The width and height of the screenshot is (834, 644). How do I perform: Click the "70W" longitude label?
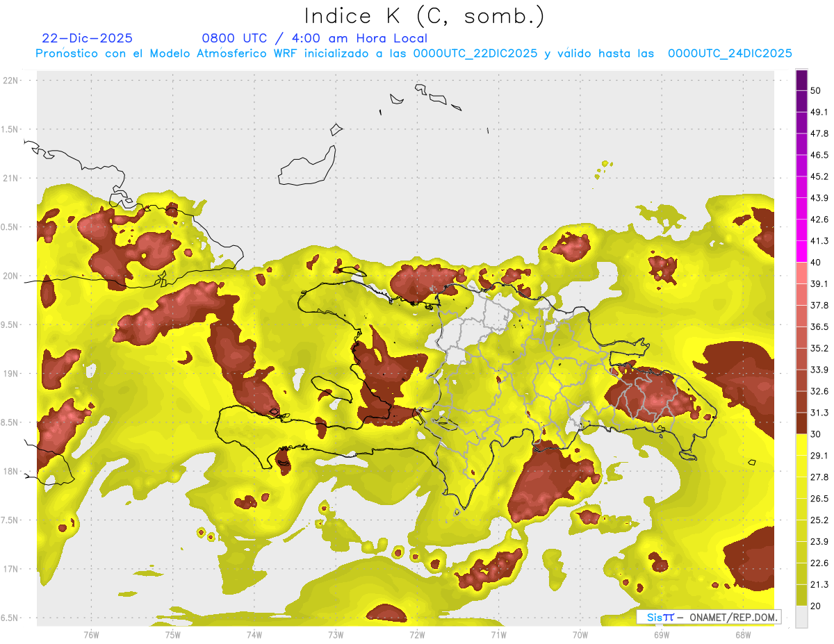(580, 634)
